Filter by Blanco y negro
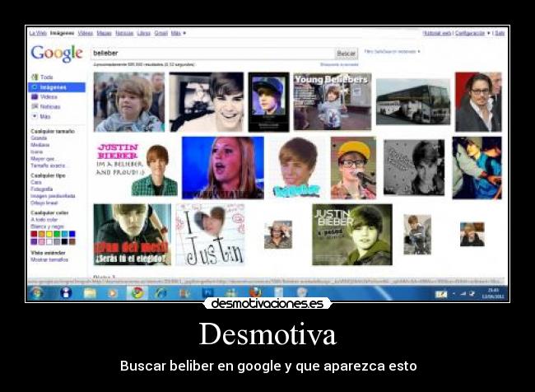 tap(48, 226)
